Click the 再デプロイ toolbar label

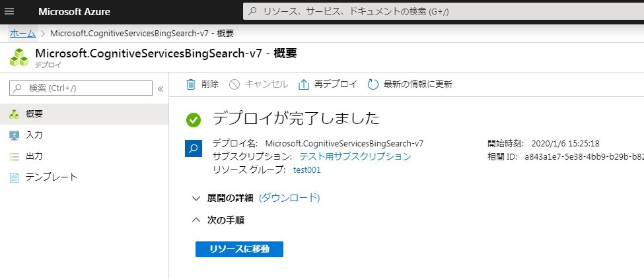point(336,84)
